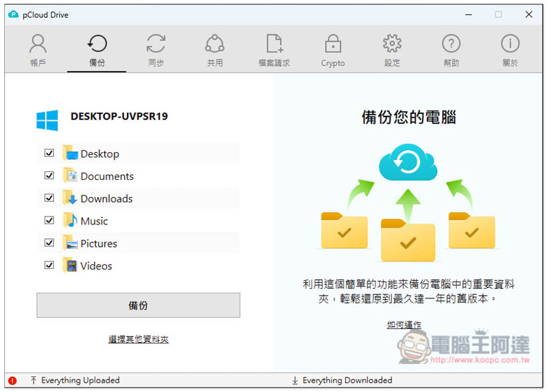The width and height of the screenshot is (547, 392).
Task: Click the Videos folder label
Action: [96, 266]
